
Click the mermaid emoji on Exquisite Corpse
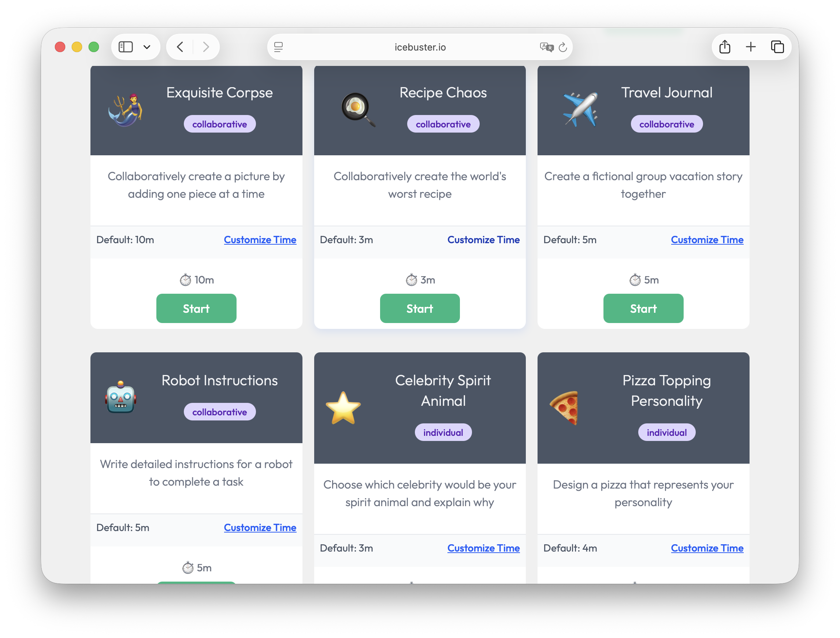tap(125, 110)
